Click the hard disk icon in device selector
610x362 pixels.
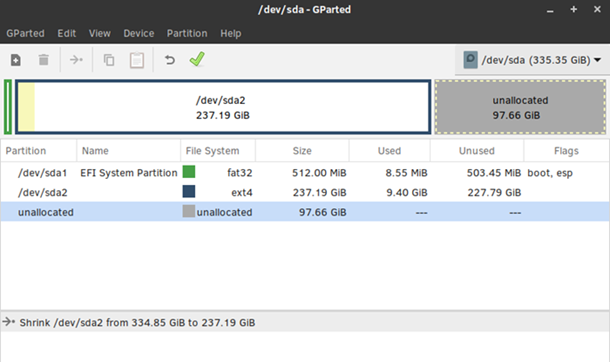[x=470, y=60]
